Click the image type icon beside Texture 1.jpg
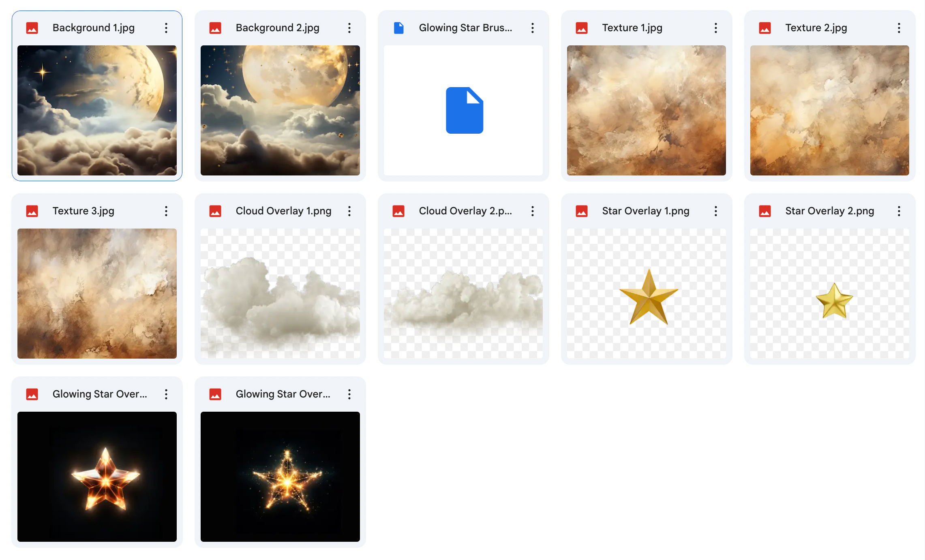Viewport: 925px width, 560px height. tap(582, 28)
